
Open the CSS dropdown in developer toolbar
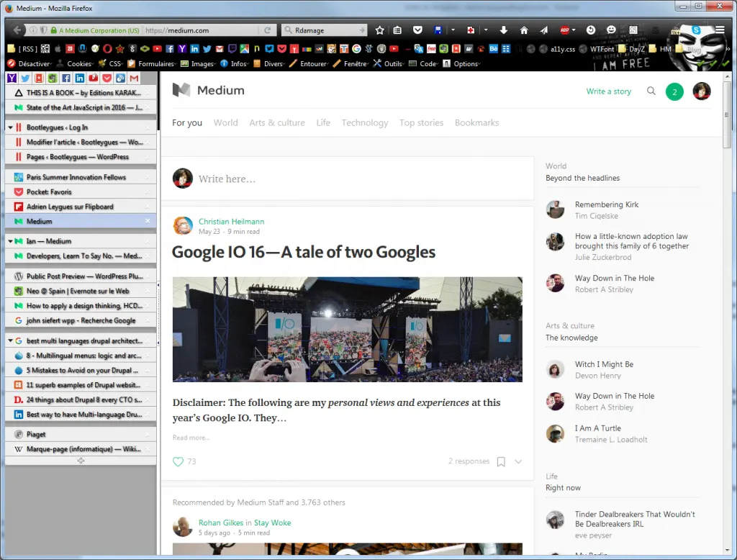110,63
